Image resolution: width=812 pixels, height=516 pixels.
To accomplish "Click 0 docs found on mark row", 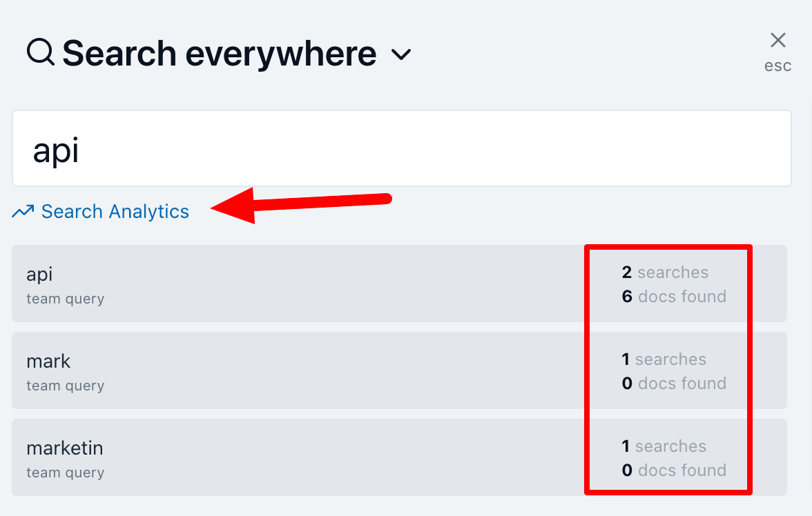I will pyautogui.click(x=673, y=384).
